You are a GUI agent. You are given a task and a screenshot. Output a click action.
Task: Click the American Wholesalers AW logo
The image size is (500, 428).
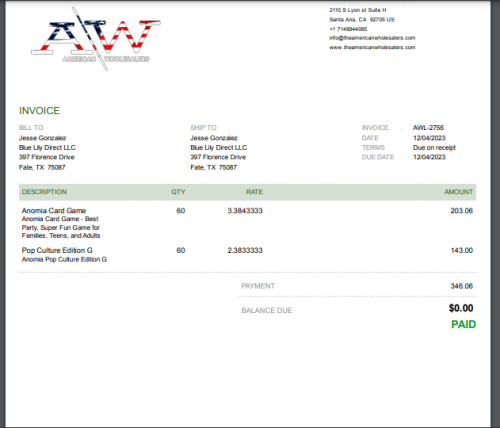[x=96, y=39]
